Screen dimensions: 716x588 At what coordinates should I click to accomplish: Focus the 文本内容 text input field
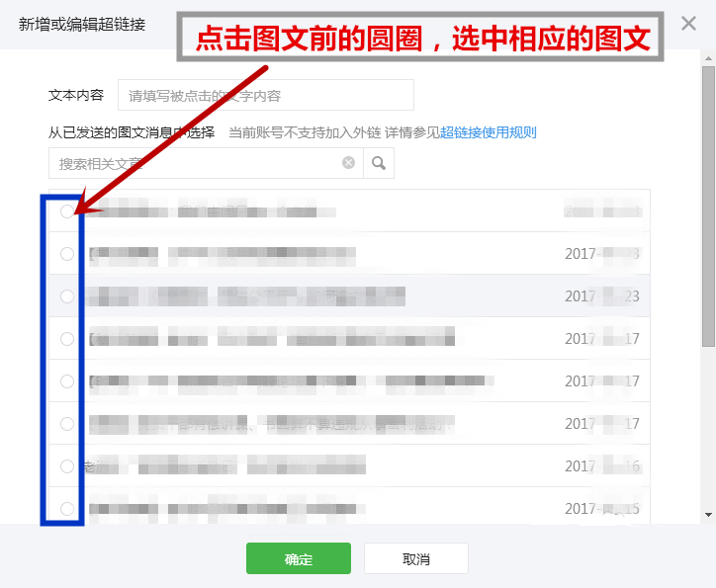click(266, 95)
